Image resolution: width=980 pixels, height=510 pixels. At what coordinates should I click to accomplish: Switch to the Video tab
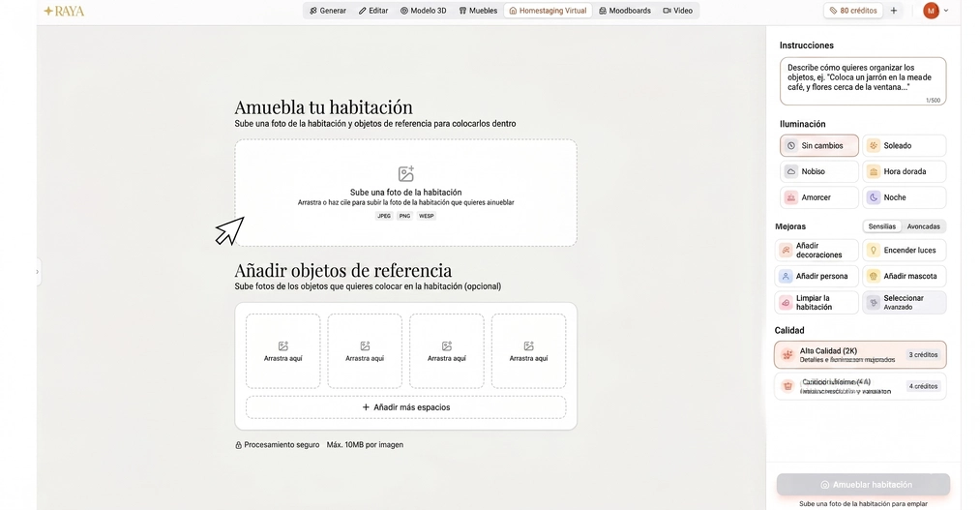click(677, 11)
